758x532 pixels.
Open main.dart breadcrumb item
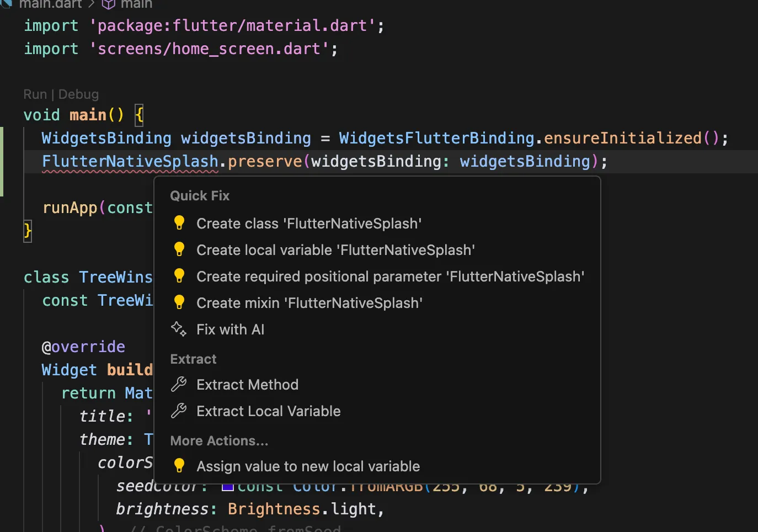50,4
